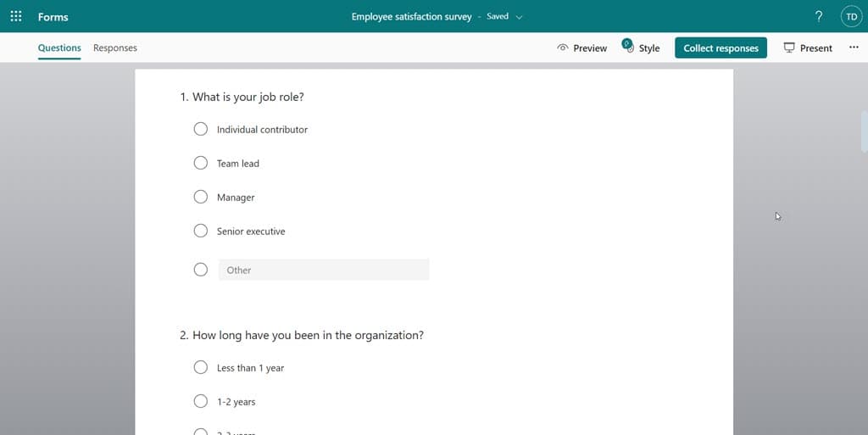
Task: Click the Present screen icon
Action: [789, 48]
